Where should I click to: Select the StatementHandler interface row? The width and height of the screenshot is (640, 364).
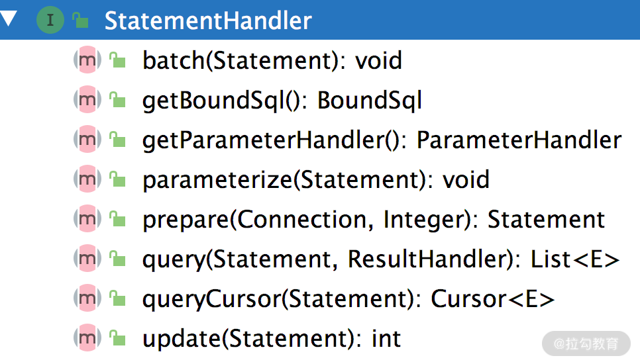pos(208,21)
